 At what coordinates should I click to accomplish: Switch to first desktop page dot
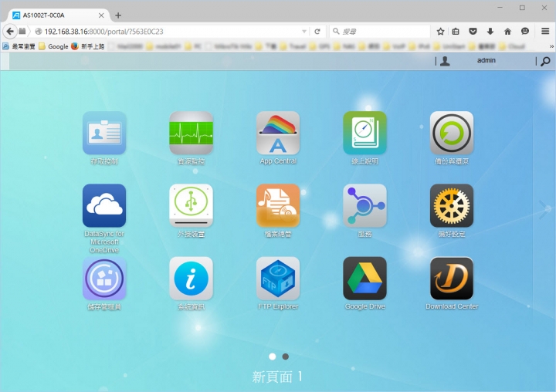(273, 357)
